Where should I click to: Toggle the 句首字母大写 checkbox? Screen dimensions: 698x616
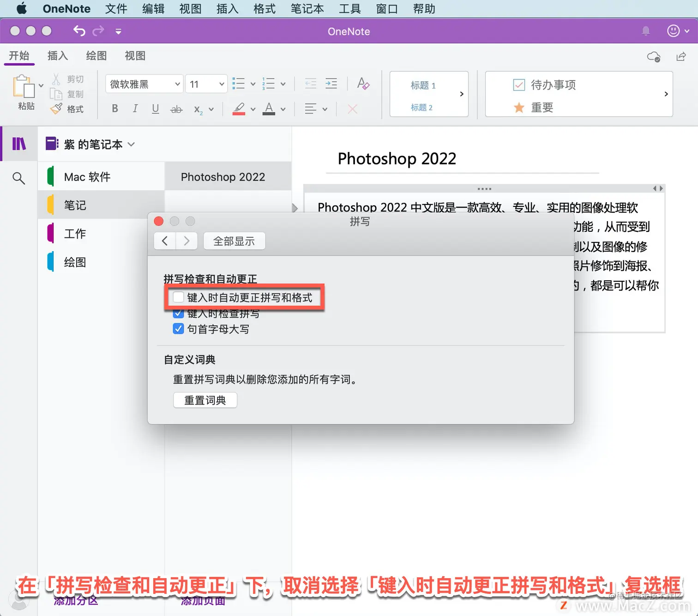coord(178,329)
